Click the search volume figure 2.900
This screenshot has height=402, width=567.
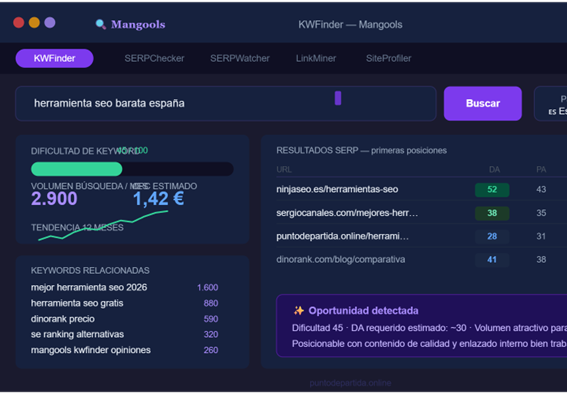[x=54, y=198]
